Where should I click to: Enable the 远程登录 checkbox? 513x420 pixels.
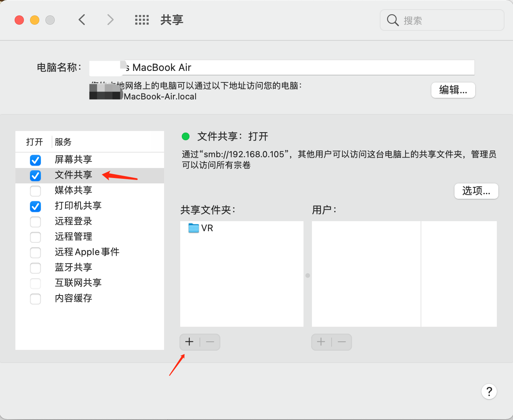tap(35, 222)
